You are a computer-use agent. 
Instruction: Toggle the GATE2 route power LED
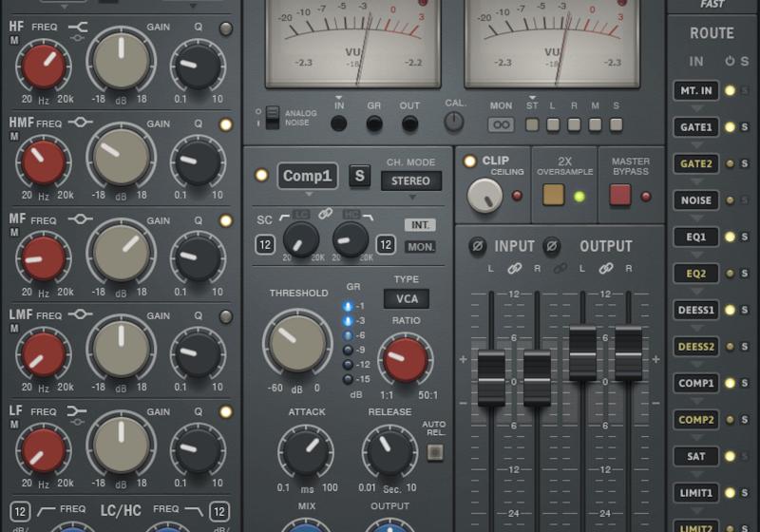pos(730,163)
